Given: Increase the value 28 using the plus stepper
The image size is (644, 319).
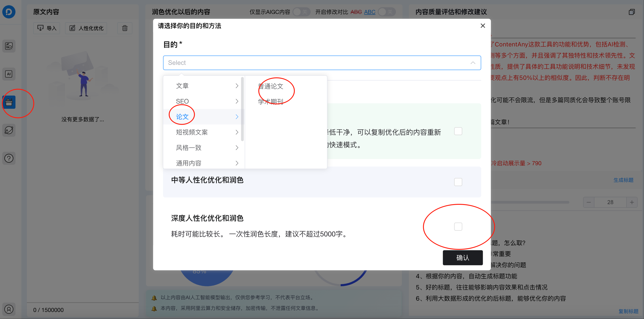Looking at the screenshot, I should coord(632,202).
